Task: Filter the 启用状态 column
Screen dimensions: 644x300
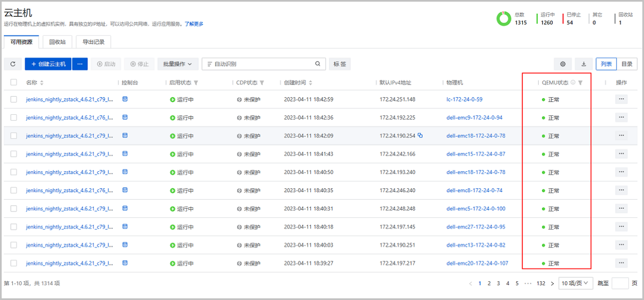Action: [x=196, y=83]
